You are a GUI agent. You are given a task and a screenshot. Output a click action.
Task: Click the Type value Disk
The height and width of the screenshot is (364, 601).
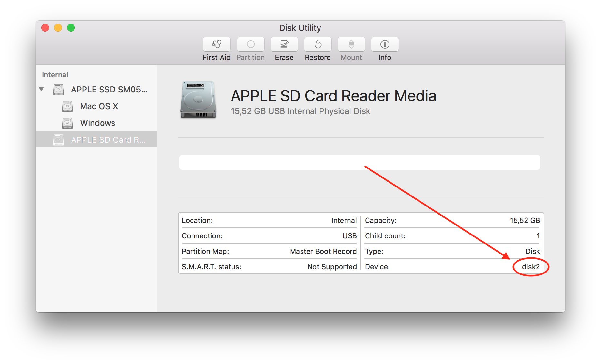click(x=533, y=251)
